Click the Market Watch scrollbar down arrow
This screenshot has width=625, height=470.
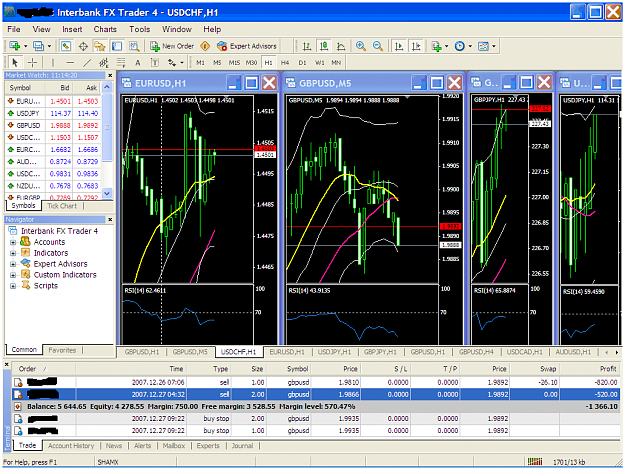coord(107,193)
